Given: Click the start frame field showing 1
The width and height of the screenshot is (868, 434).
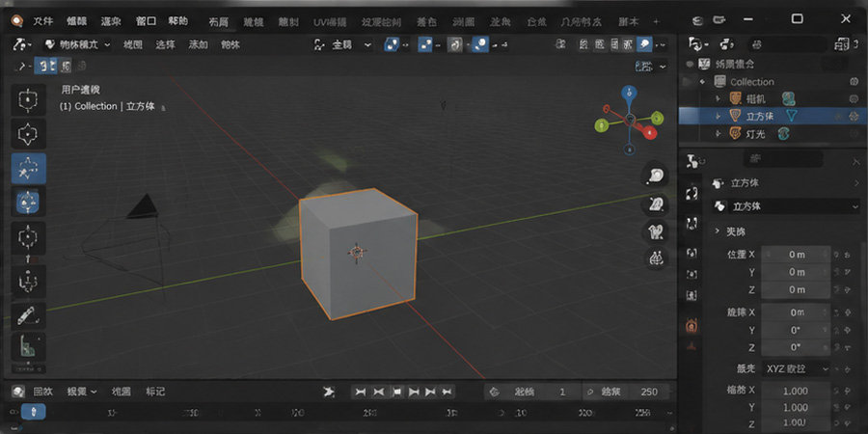Looking at the screenshot, I should pyautogui.click(x=532, y=392).
